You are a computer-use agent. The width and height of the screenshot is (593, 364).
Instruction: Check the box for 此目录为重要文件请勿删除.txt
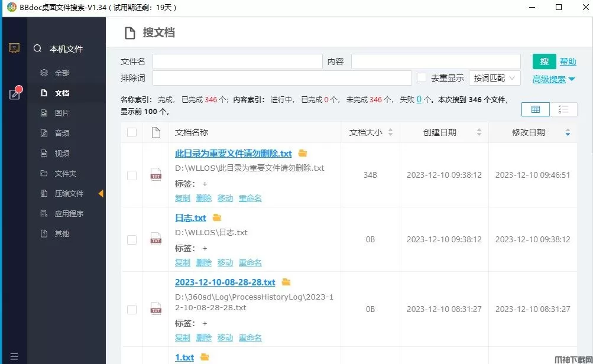132,175
